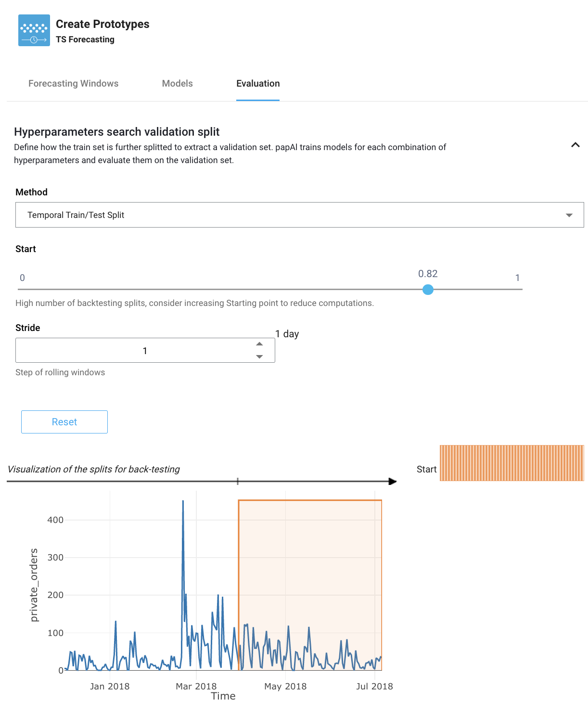This screenshot has height=713, width=588.
Task: Click the shaded validation region on the chart
Action: pyautogui.click(x=309, y=553)
